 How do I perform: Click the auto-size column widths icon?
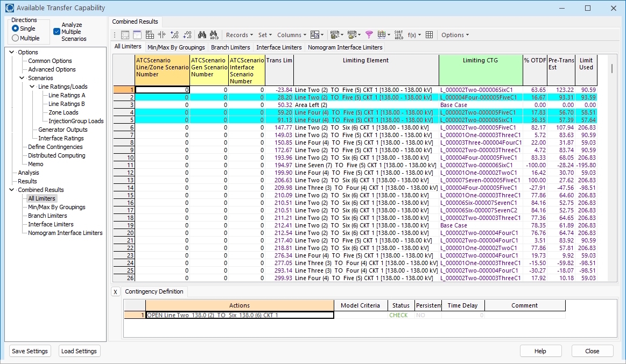[161, 35]
